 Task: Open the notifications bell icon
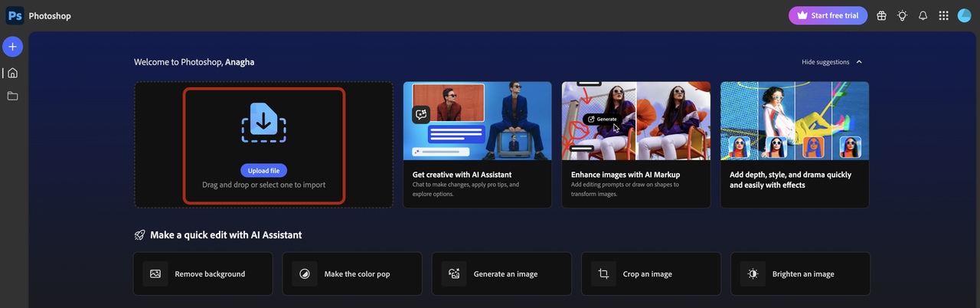pos(923,15)
